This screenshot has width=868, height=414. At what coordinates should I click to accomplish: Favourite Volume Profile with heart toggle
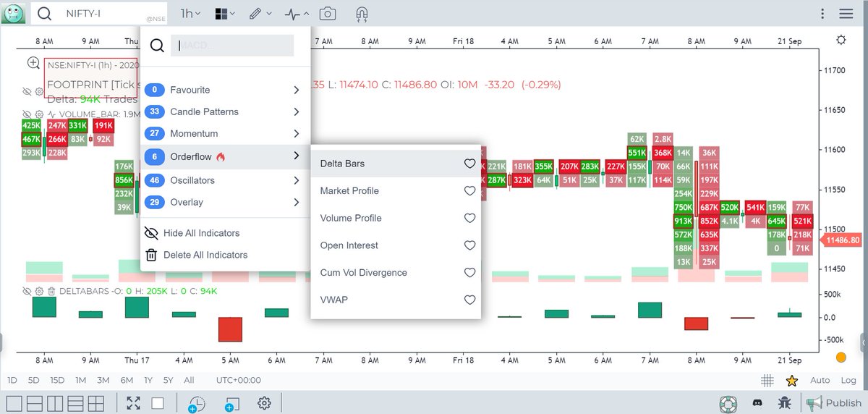[x=469, y=218]
